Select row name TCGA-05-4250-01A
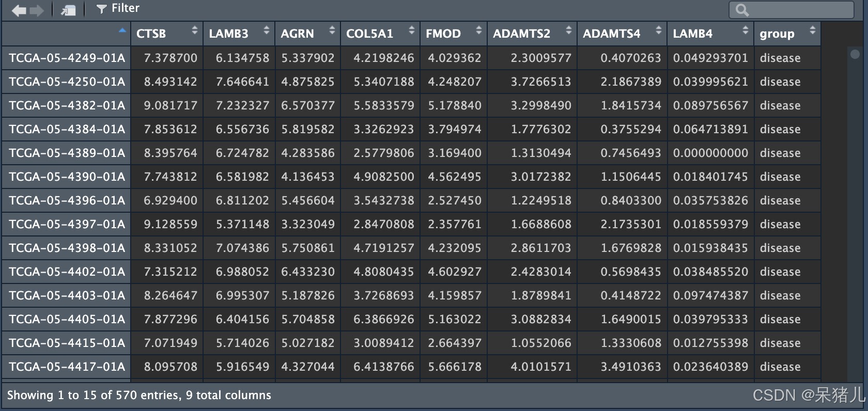Image resolution: width=868 pixels, height=411 pixels. click(67, 82)
